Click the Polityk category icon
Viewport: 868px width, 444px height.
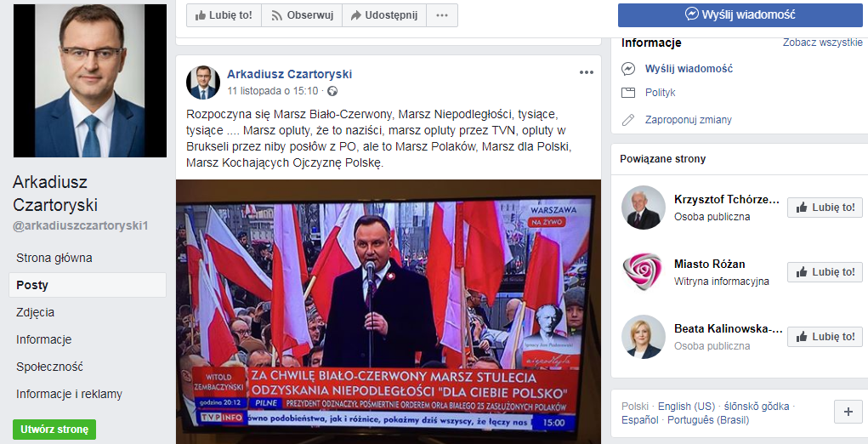point(628,93)
